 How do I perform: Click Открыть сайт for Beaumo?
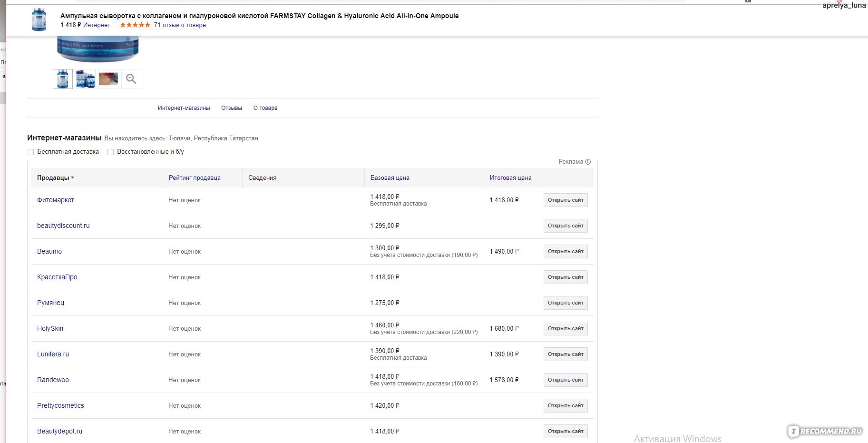click(x=566, y=252)
